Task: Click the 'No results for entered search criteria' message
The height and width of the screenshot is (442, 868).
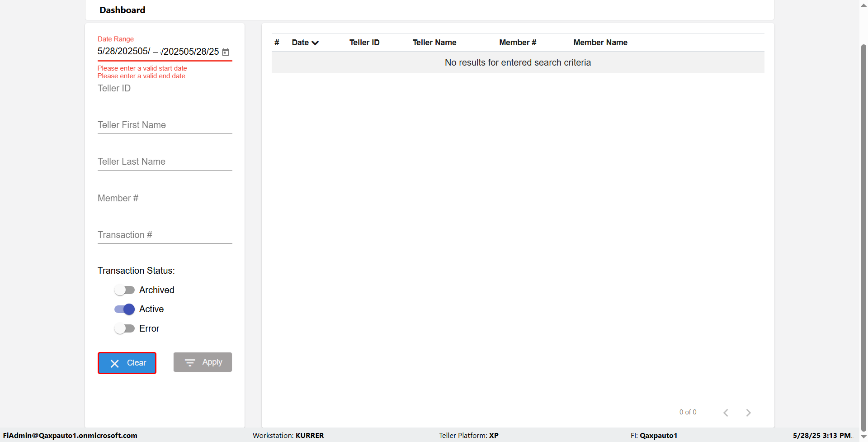Action: coord(518,62)
